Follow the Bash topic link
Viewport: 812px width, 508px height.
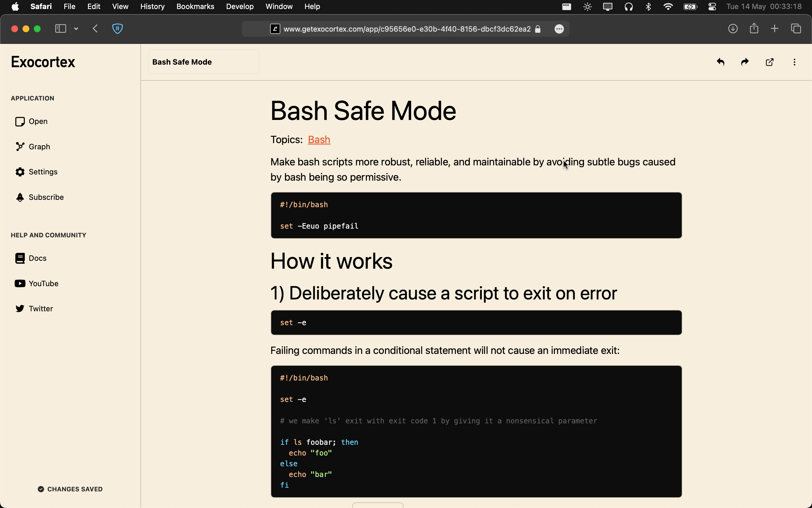tap(319, 139)
